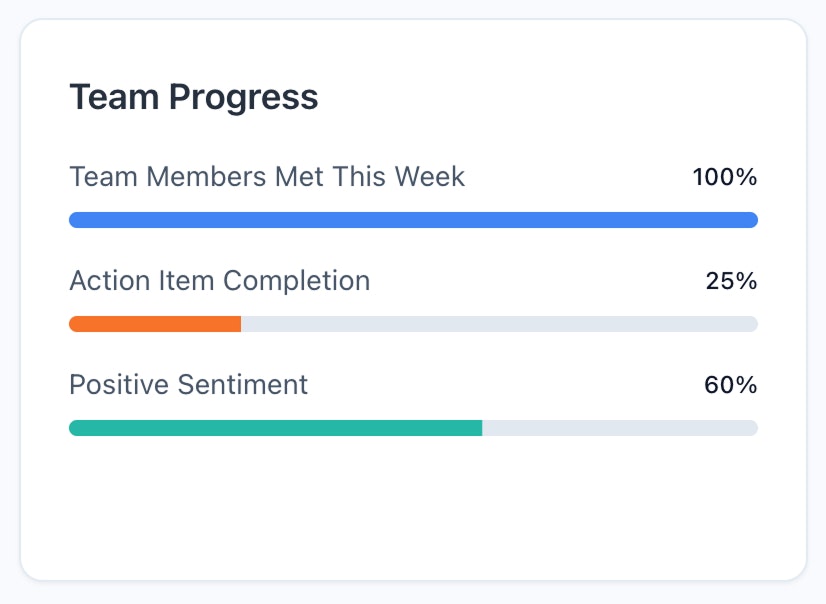The width and height of the screenshot is (826, 604).
Task: Click the blue Team Members progress bar
Action: (413, 220)
